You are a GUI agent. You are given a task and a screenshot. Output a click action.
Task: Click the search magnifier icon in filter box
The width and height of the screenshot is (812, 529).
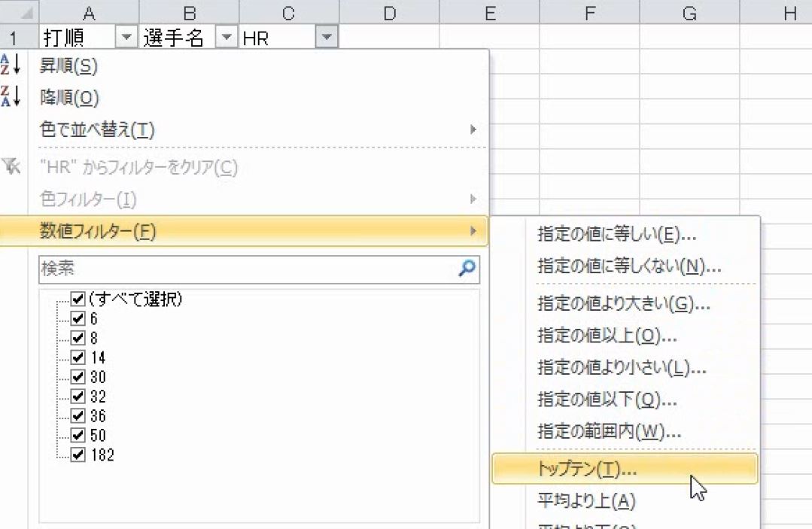(x=467, y=269)
